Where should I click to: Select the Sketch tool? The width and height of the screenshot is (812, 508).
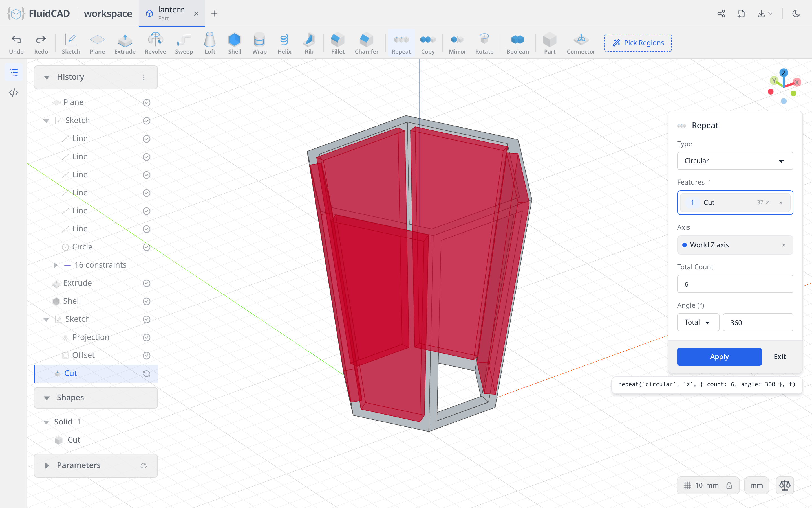[x=71, y=43]
